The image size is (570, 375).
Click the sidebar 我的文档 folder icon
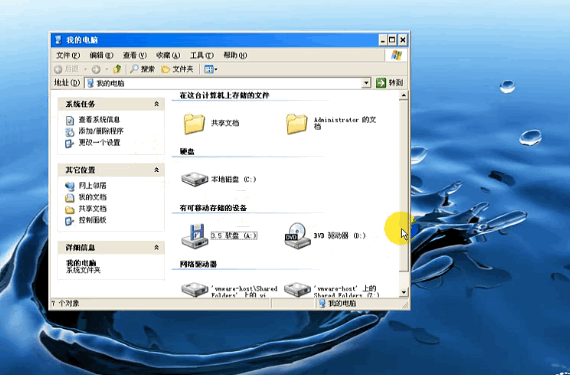click(x=69, y=198)
